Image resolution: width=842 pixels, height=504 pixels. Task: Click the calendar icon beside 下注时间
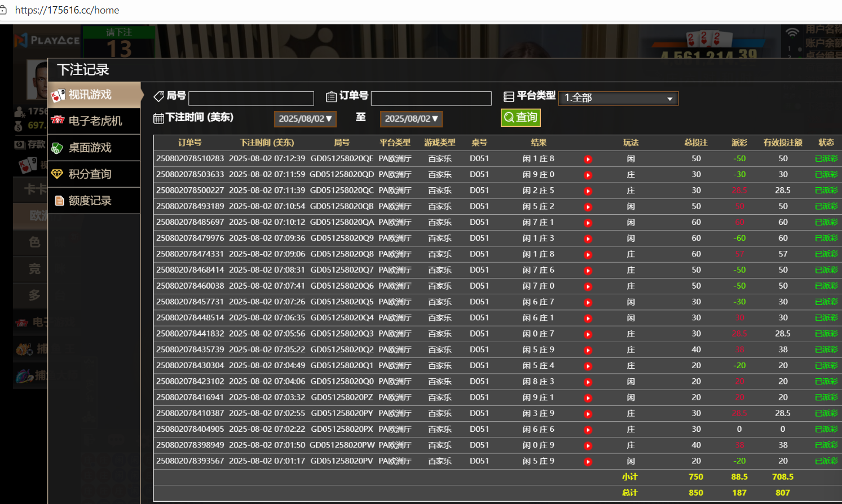pos(158,118)
